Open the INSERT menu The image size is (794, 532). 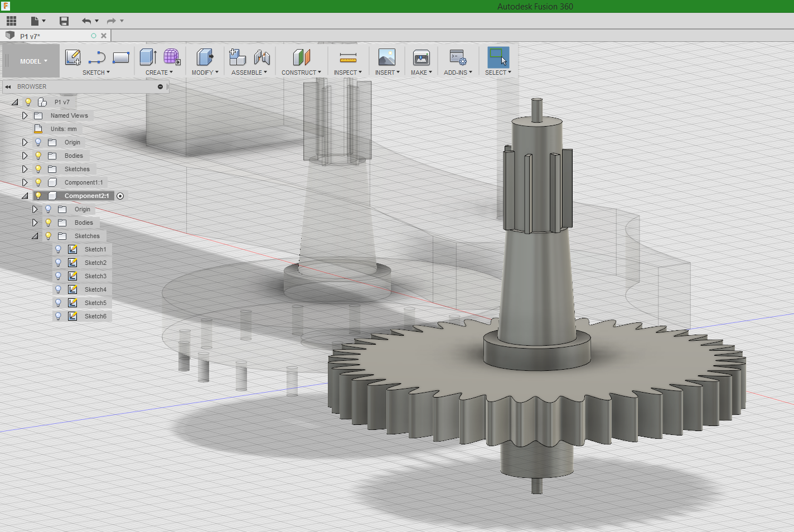pos(387,72)
